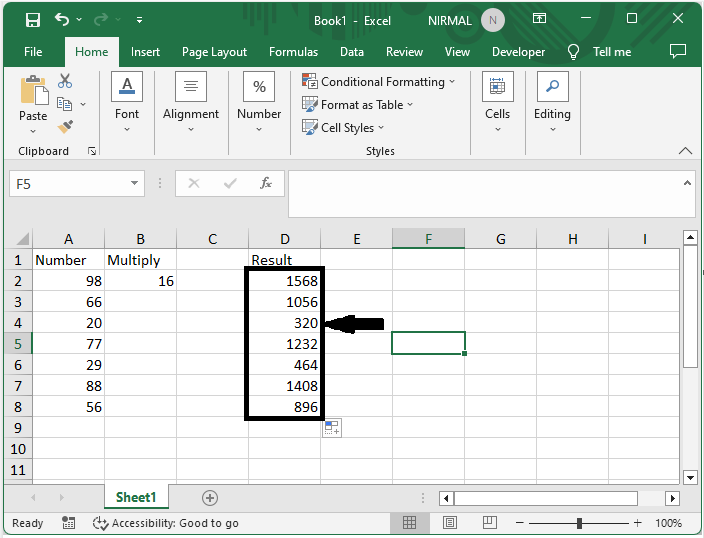The image size is (704, 538).
Task: Open the Number group button
Action: pyautogui.click(x=259, y=102)
